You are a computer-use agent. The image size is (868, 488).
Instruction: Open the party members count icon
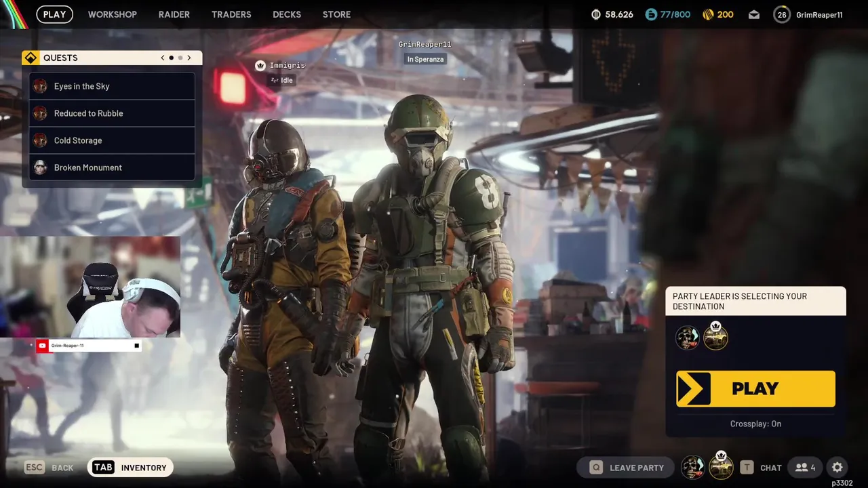point(806,468)
